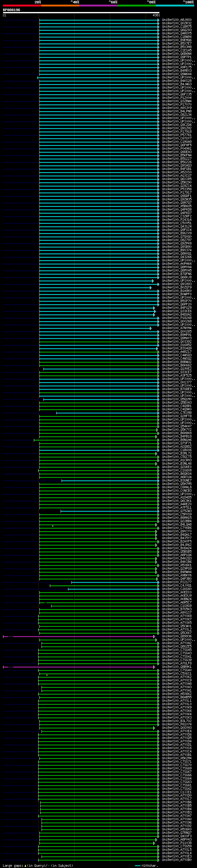Select hit label UniRef100_B3L702
This screenshot has height=868, width=197.
(x=176, y=721)
